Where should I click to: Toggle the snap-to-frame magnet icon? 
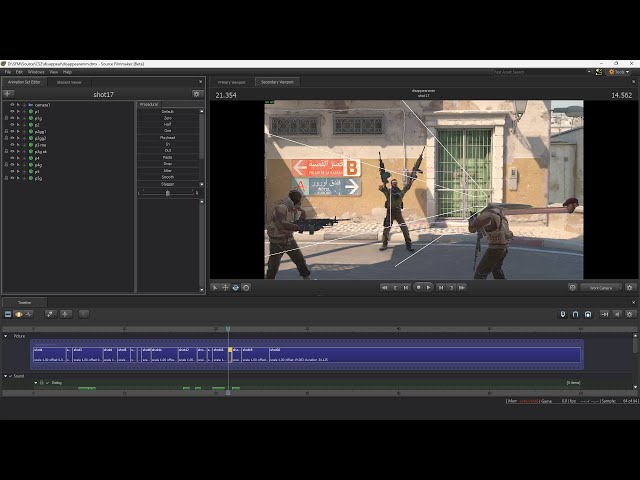coord(588,314)
